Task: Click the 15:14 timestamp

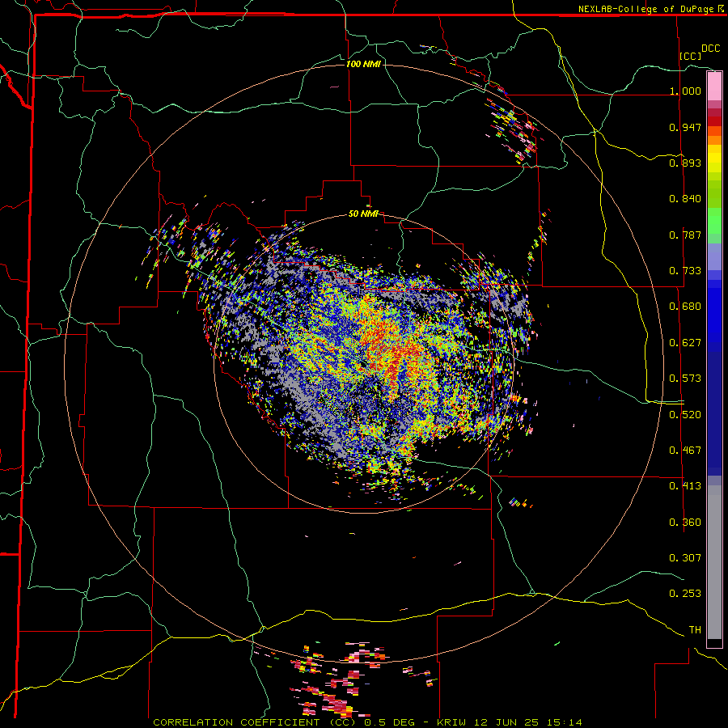Action: click(565, 722)
